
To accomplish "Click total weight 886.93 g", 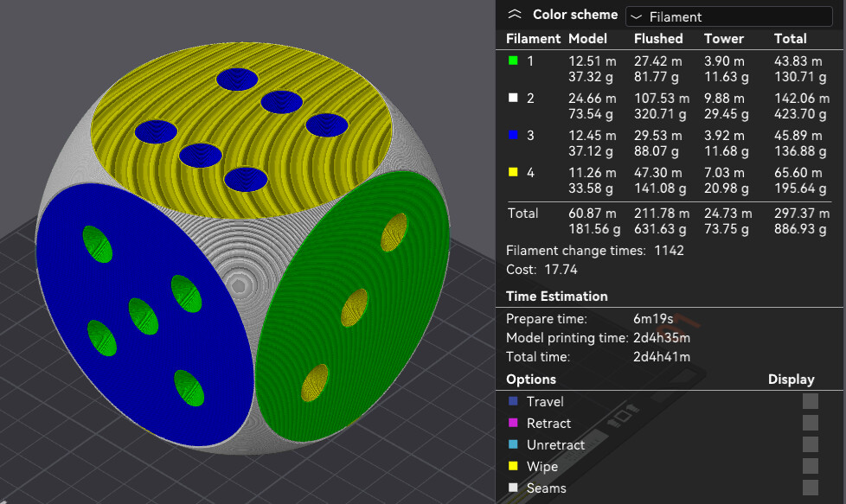I will [x=800, y=229].
